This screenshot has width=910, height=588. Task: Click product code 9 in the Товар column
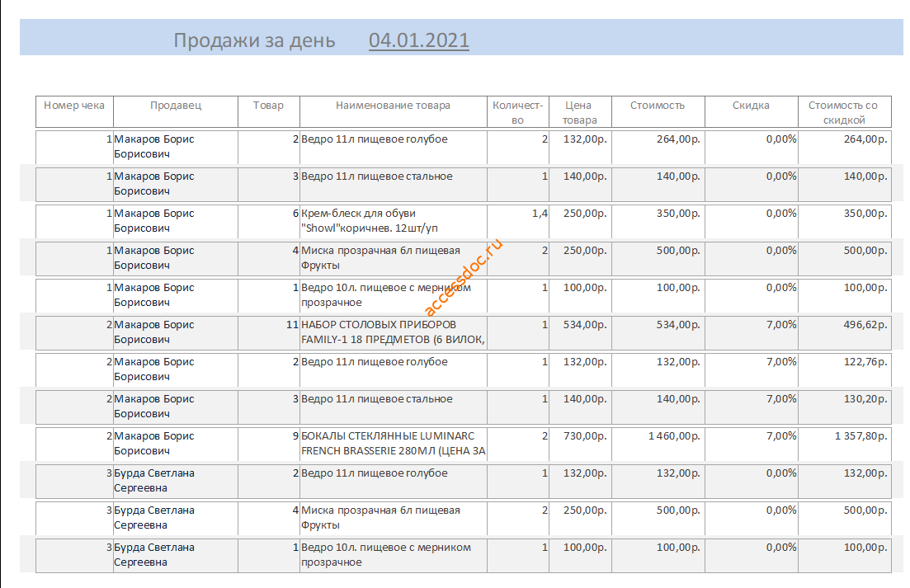pyautogui.click(x=295, y=436)
